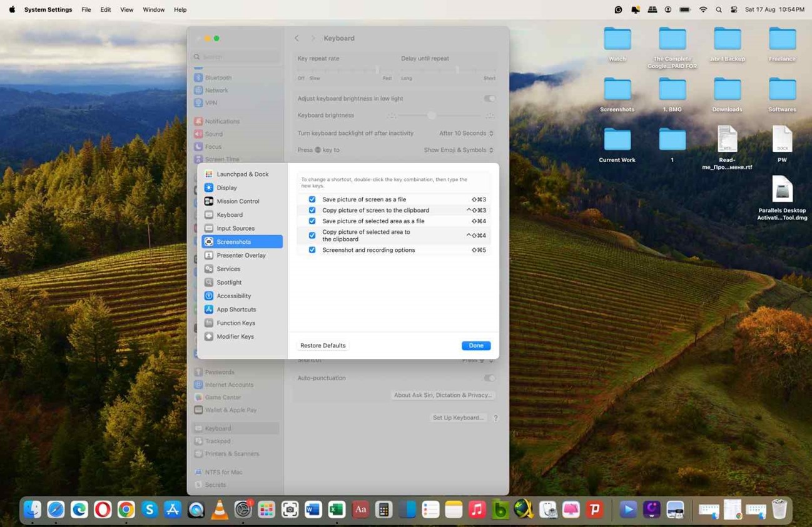Viewport: 812px width, 527px height.
Task: Click the ⇧⌘4 shortcut value
Action: (479, 221)
